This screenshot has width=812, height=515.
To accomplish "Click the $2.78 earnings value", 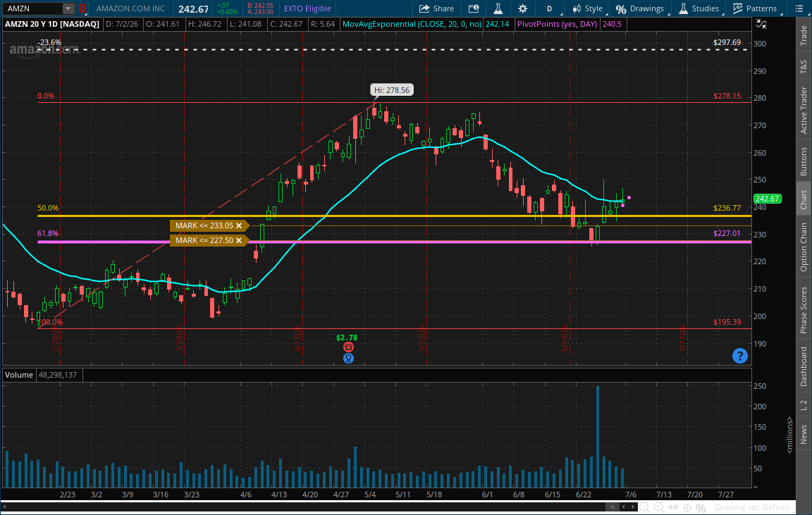I will pos(347,337).
